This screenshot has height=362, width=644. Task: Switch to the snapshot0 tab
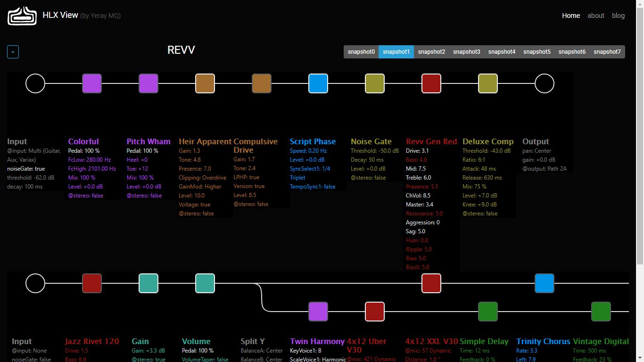click(x=361, y=52)
